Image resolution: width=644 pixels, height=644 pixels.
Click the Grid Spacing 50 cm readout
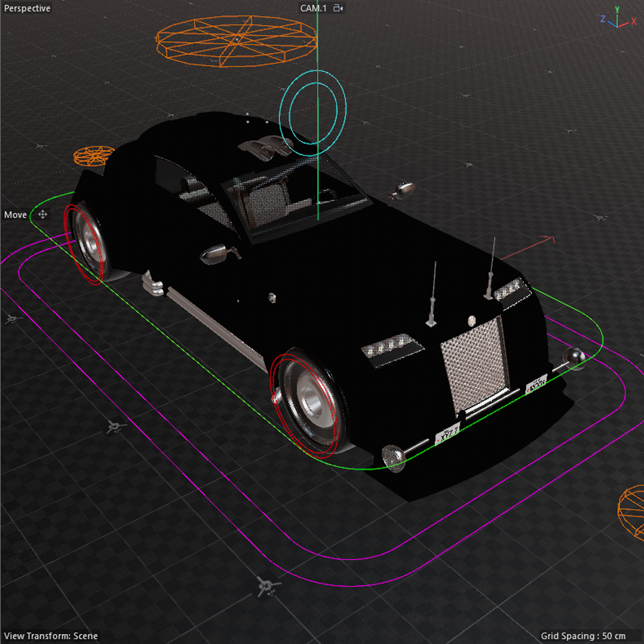point(583,636)
